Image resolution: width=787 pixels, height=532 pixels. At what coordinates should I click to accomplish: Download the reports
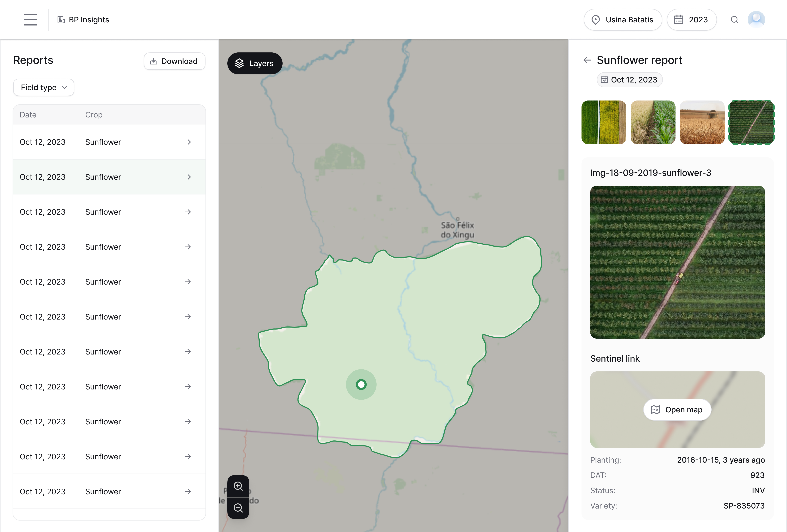click(174, 61)
